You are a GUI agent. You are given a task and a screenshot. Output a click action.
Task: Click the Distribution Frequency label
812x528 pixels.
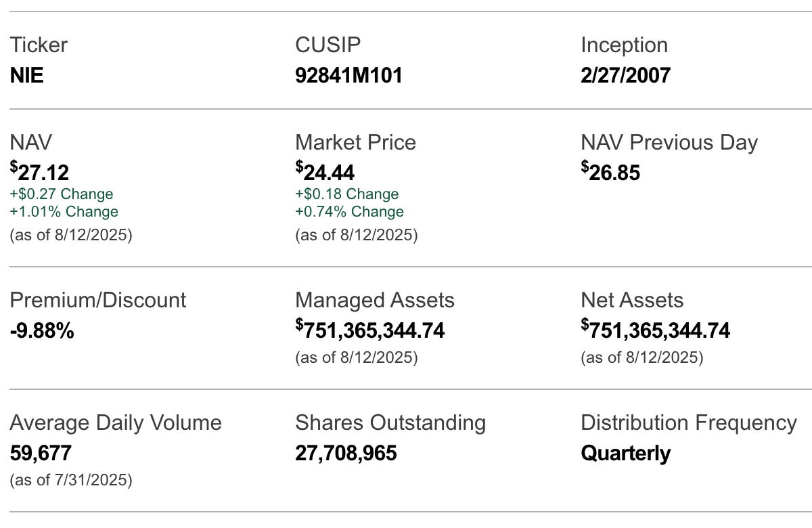[689, 422]
